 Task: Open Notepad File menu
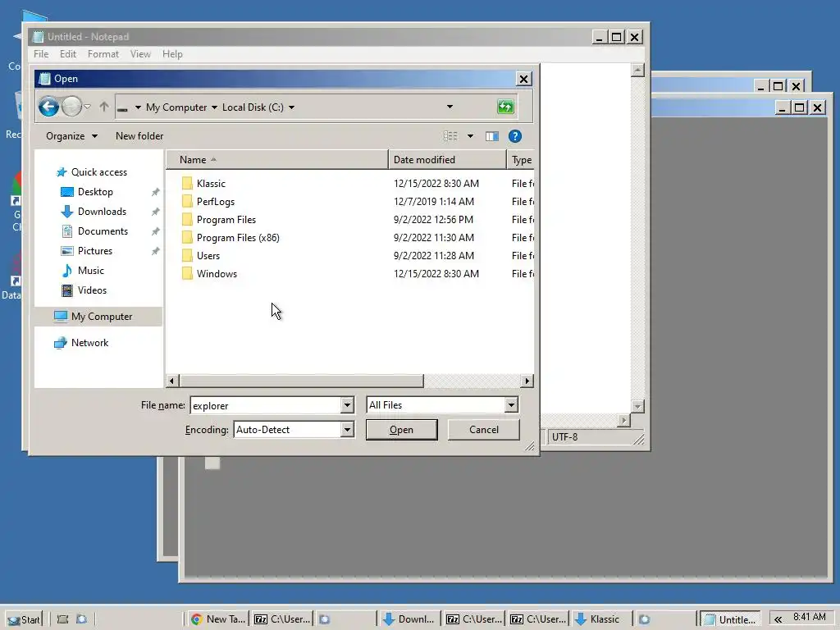point(41,54)
